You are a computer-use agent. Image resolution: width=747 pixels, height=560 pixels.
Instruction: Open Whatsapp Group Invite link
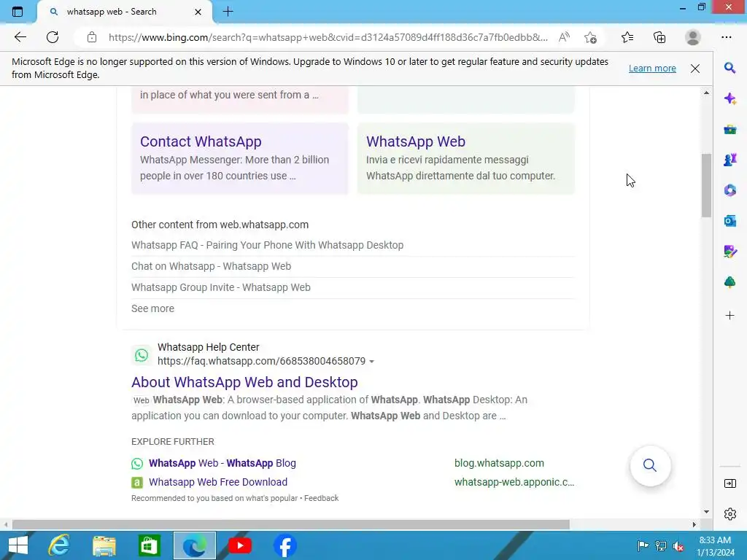(220, 287)
